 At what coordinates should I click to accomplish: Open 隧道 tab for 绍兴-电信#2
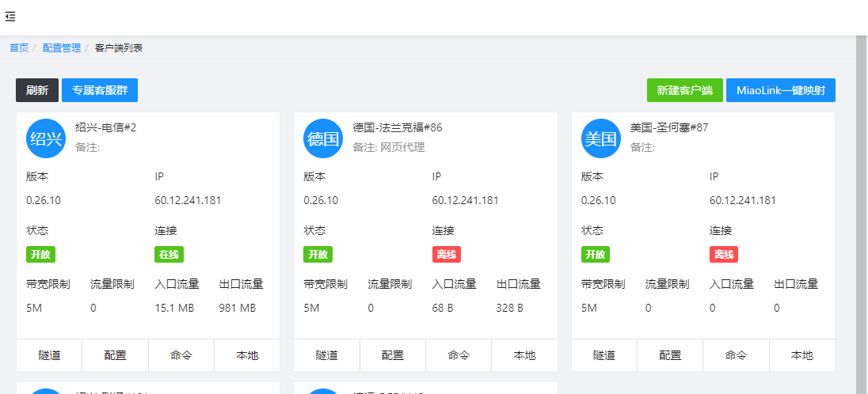49,355
